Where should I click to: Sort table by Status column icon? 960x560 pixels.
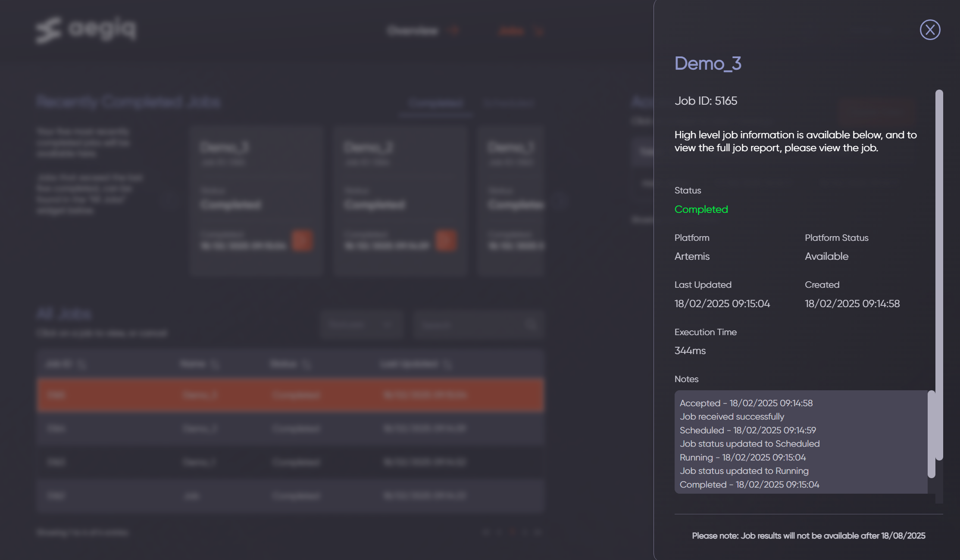click(306, 364)
